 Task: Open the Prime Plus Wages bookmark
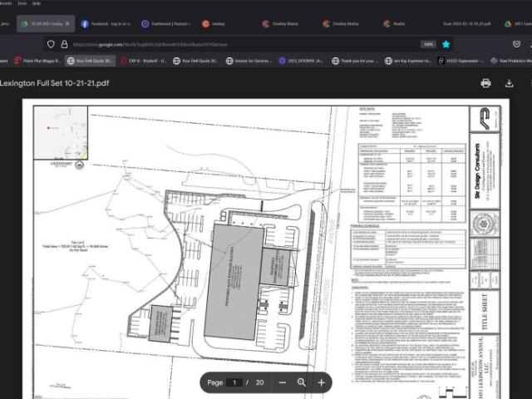coord(37,61)
